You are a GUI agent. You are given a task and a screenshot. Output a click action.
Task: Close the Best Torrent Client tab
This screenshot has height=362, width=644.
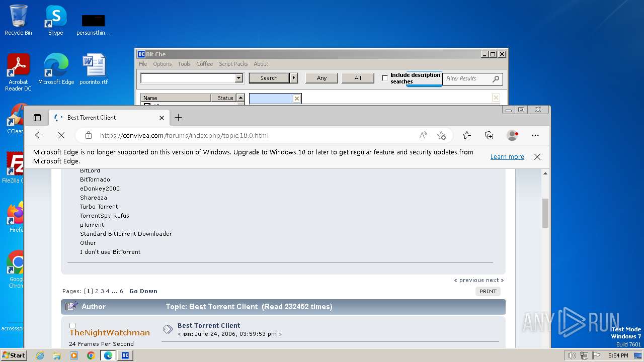pyautogui.click(x=162, y=118)
